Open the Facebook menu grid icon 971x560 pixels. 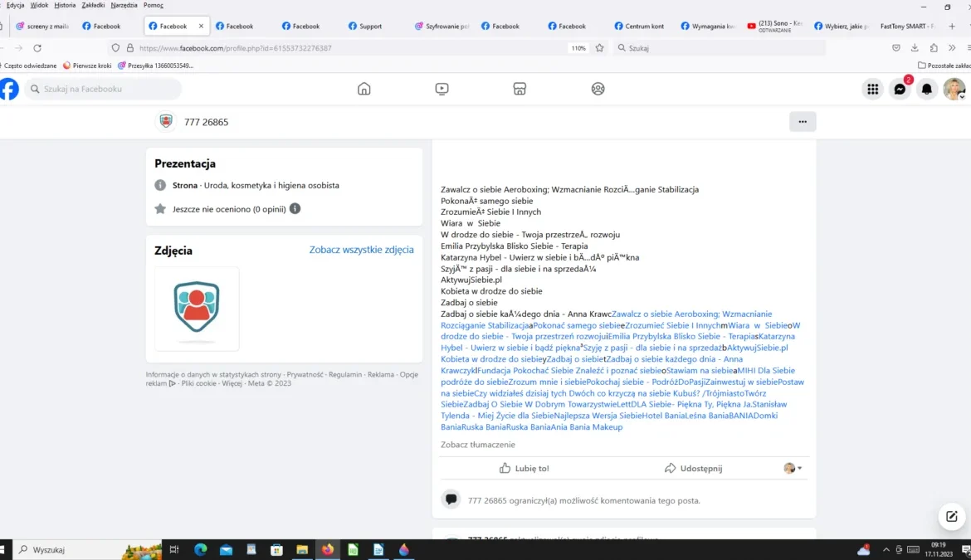point(872,89)
